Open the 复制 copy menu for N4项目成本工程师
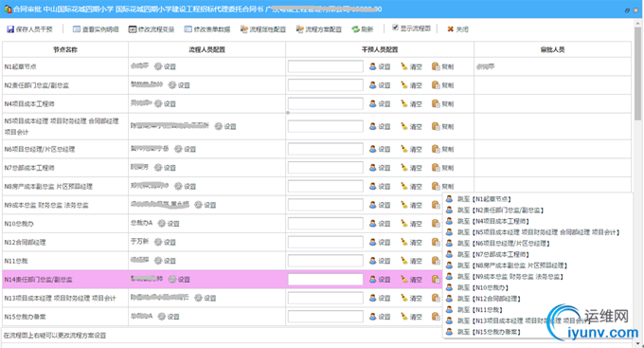Viewport: 644px width, 348px height. tap(443, 103)
